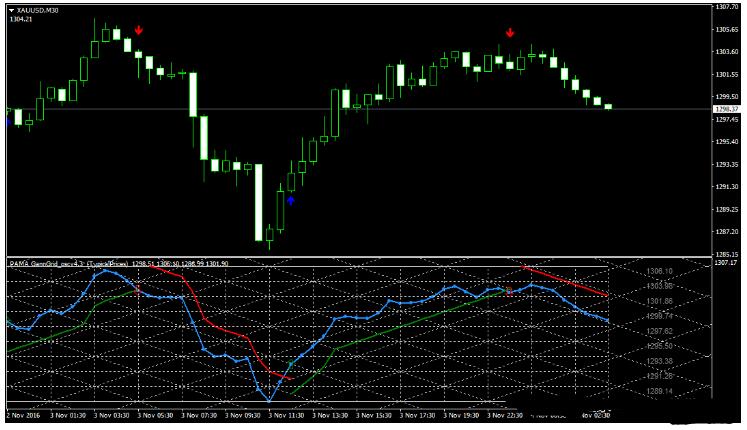Image resolution: width=747 pixels, height=430 pixels.
Task: Click the 1305.65 price scale label
Action: click(x=727, y=29)
